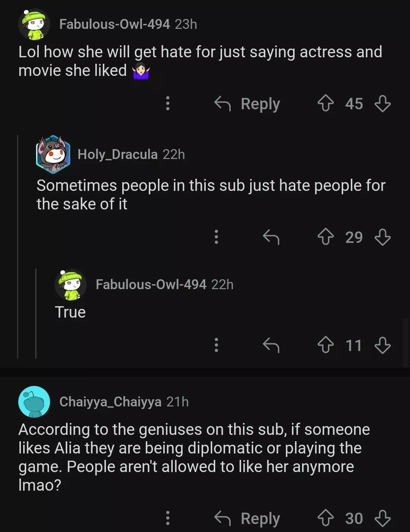Open options menu for the top comment
The height and width of the screenshot is (532, 410).
click(x=168, y=103)
